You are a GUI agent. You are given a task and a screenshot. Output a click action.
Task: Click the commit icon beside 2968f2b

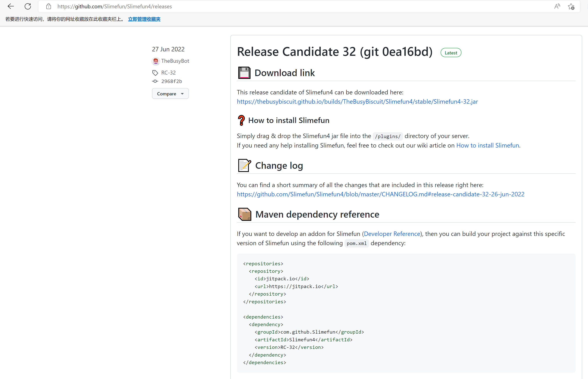[x=155, y=81]
